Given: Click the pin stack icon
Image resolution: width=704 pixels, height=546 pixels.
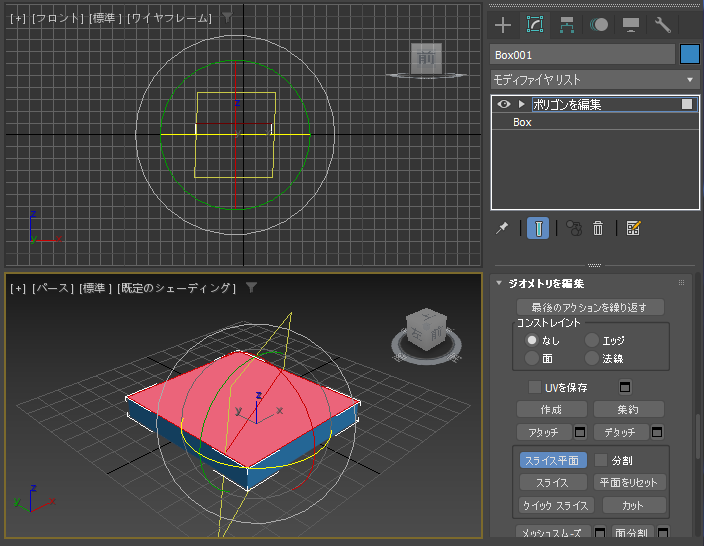Looking at the screenshot, I should (x=502, y=228).
